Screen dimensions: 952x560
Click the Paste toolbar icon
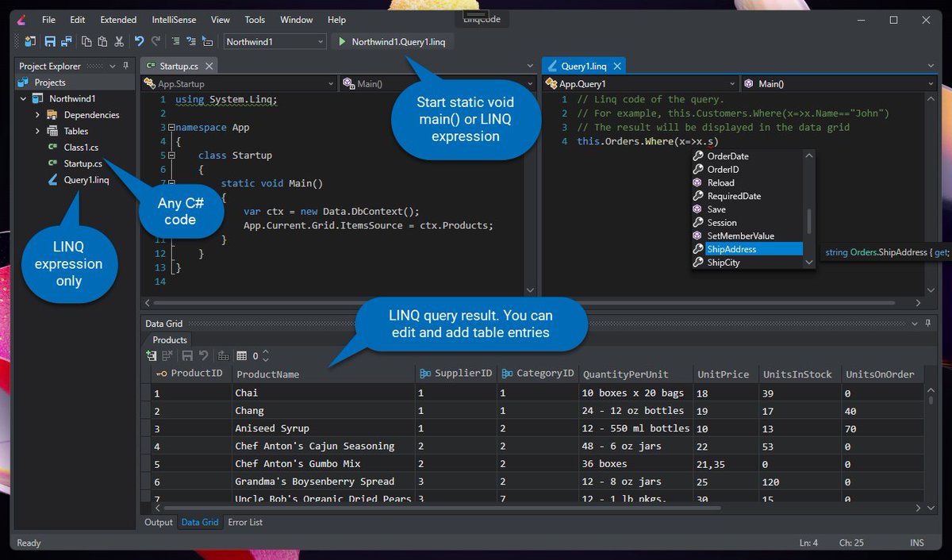click(102, 41)
